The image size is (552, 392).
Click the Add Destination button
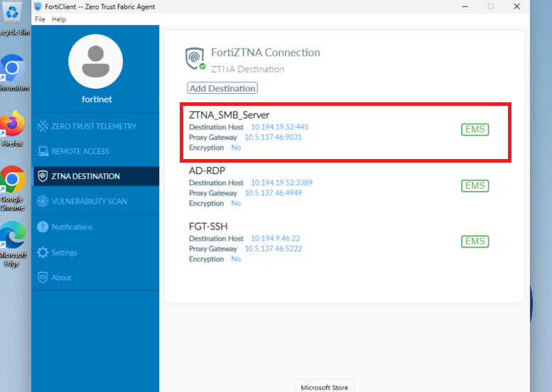click(x=222, y=88)
